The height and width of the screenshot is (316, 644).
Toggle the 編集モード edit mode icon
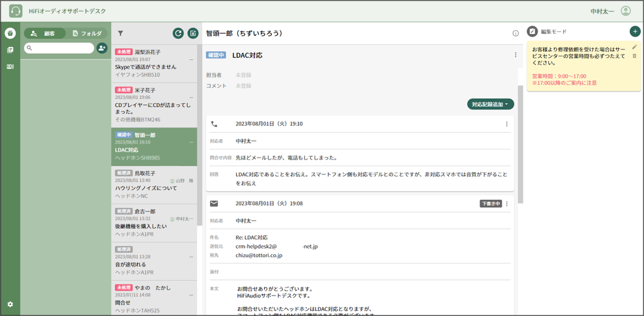click(532, 32)
